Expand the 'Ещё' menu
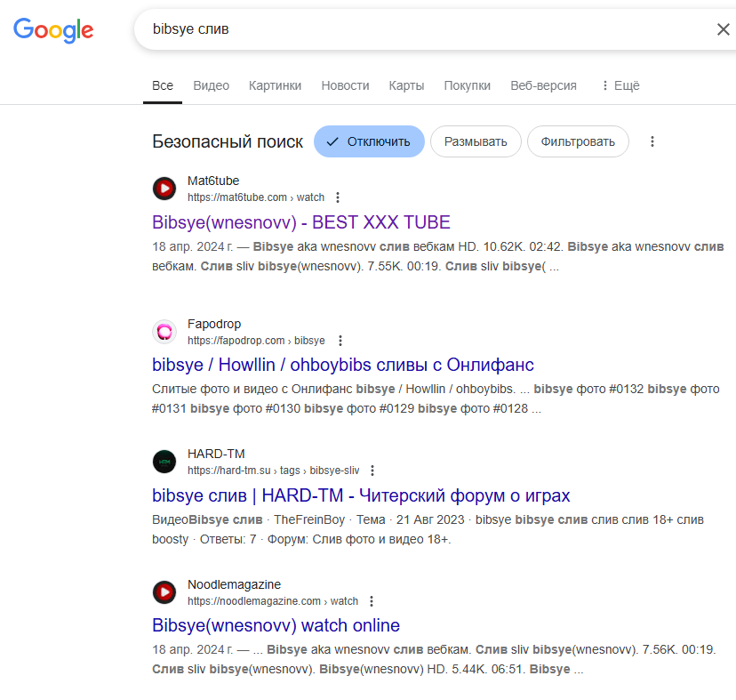736x700 pixels. pos(620,85)
